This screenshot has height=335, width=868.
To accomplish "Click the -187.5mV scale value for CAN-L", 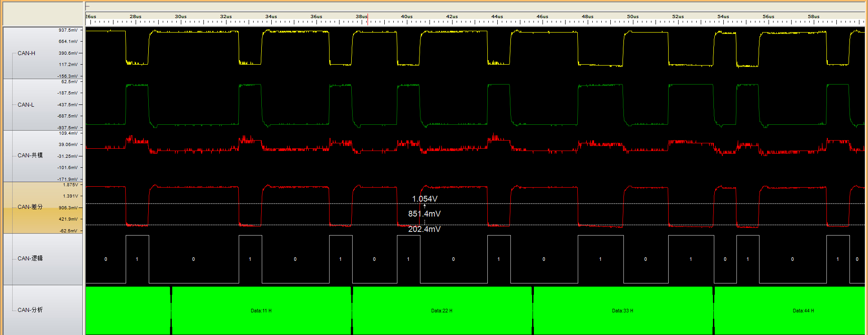I will pyautogui.click(x=68, y=93).
